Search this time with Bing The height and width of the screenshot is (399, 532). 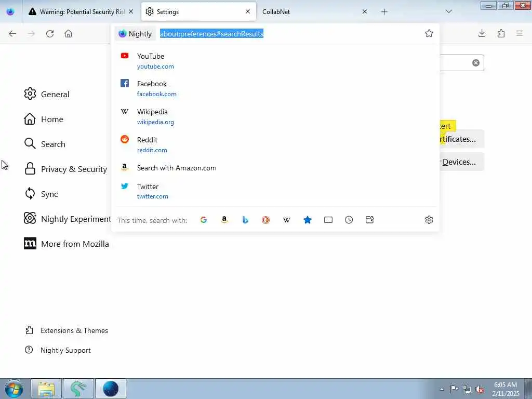[245, 220]
